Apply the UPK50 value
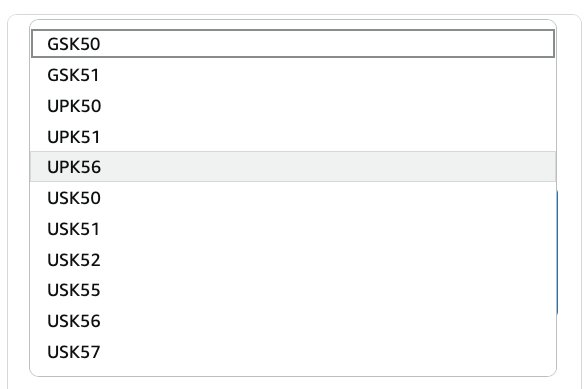 tap(293, 106)
